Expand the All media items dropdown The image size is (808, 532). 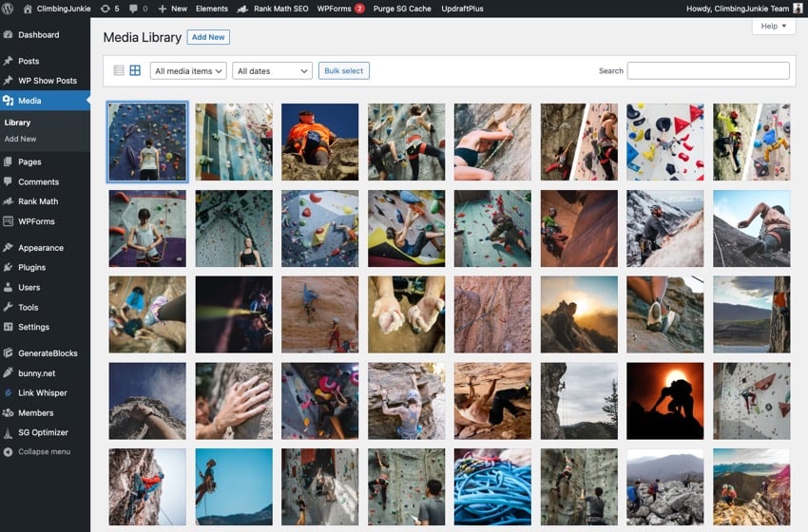188,71
